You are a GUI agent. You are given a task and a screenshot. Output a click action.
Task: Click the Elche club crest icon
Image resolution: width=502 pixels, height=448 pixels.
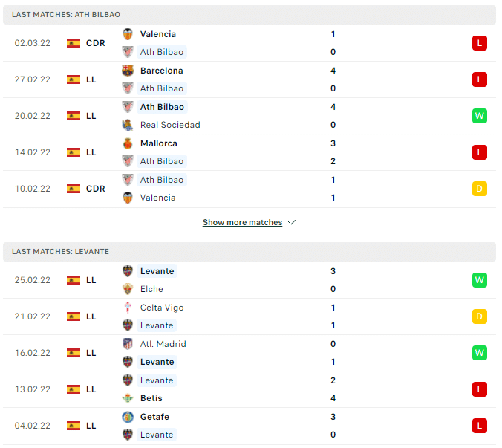[128, 289]
